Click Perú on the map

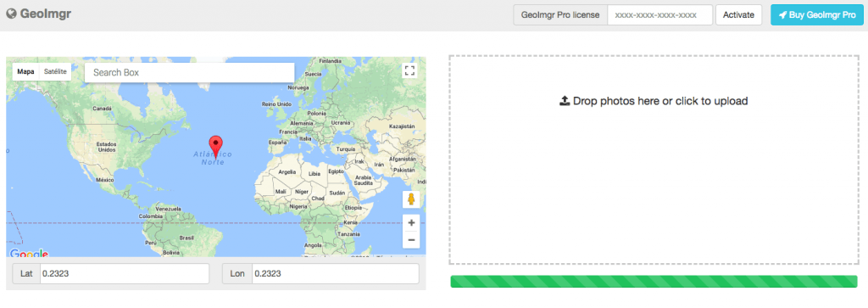[x=151, y=243]
